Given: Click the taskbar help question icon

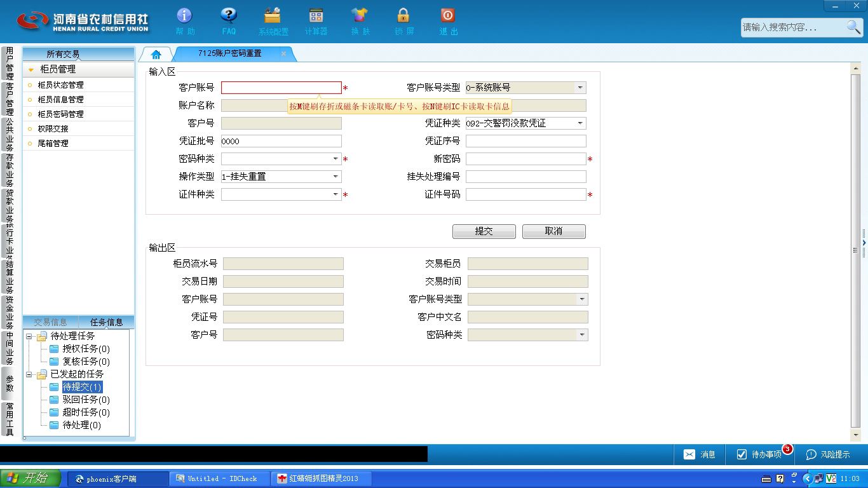Looking at the screenshot, I should click(780, 478).
